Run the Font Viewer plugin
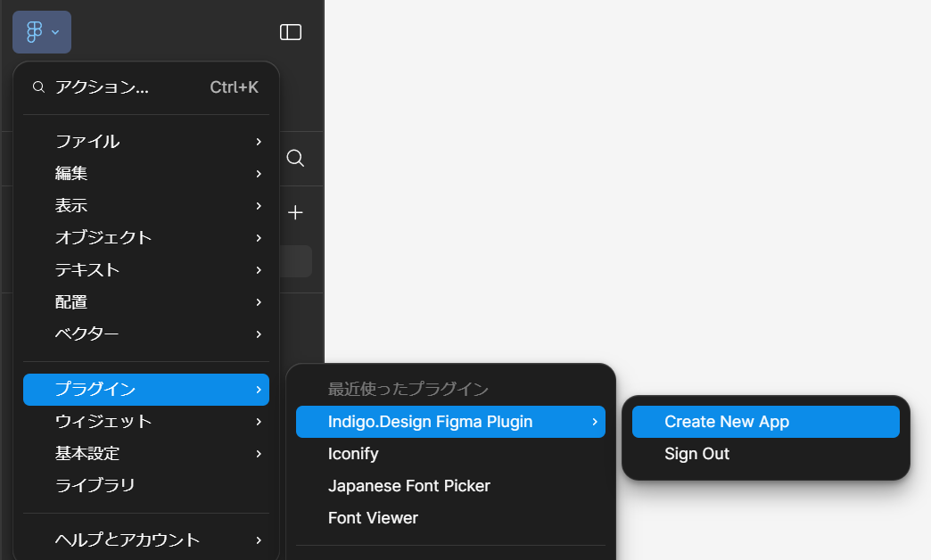Image resolution: width=931 pixels, height=560 pixels. tap(450, 518)
